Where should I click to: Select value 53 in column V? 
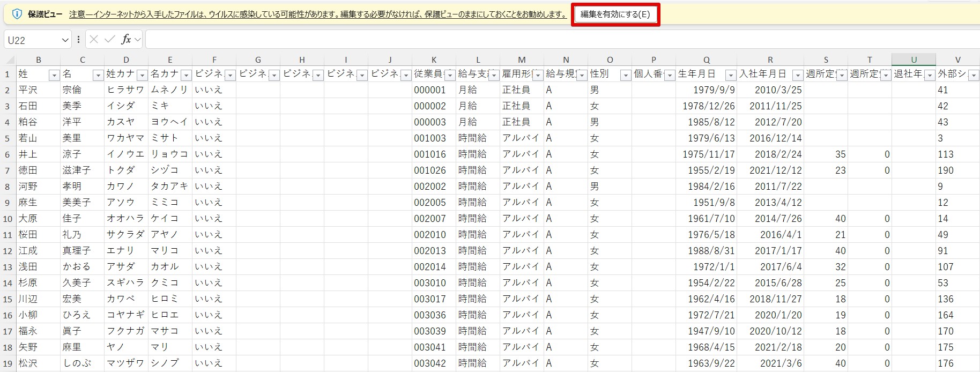[957, 283]
